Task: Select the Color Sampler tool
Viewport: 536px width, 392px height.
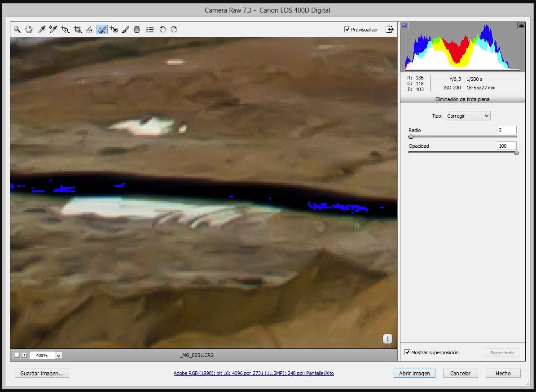Action: pyautogui.click(x=53, y=30)
